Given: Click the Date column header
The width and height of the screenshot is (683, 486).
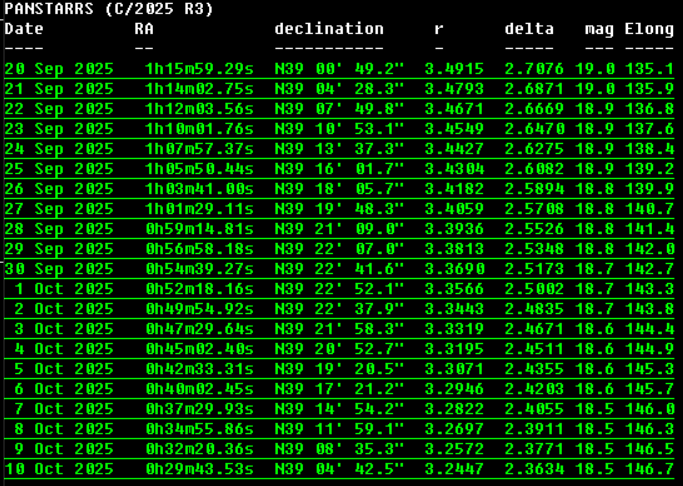Looking at the screenshot, I should pos(24,29).
